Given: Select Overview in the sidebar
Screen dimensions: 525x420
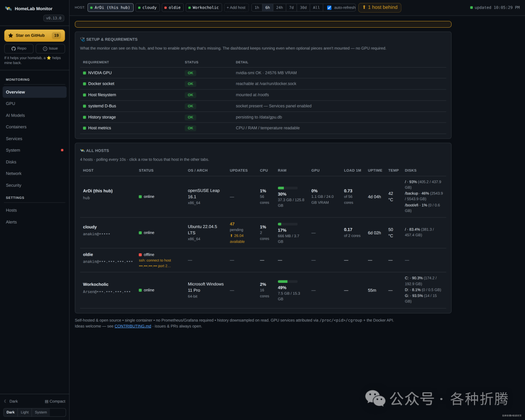Looking at the screenshot, I should point(35,92).
